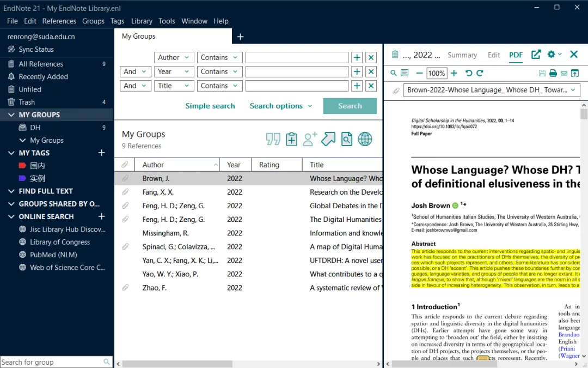Click the Online Search globe icon
The height and width of the screenshot is (368, 588).
365,139
